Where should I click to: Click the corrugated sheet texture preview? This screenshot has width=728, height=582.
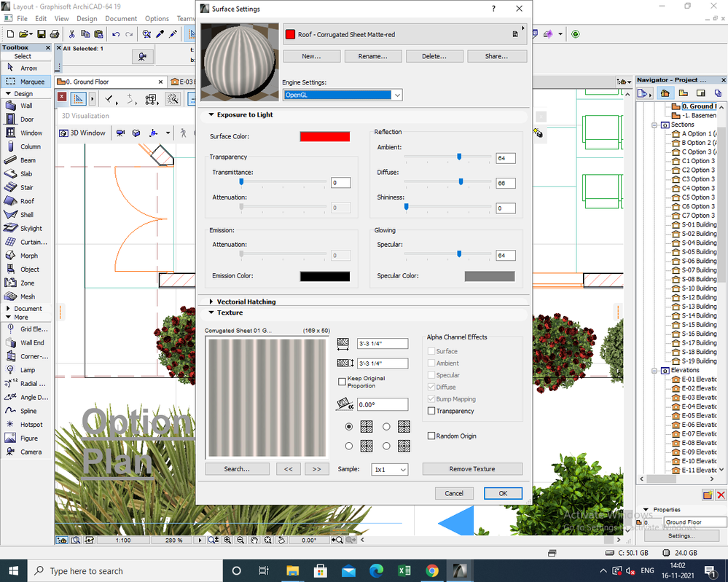point(267,398)
